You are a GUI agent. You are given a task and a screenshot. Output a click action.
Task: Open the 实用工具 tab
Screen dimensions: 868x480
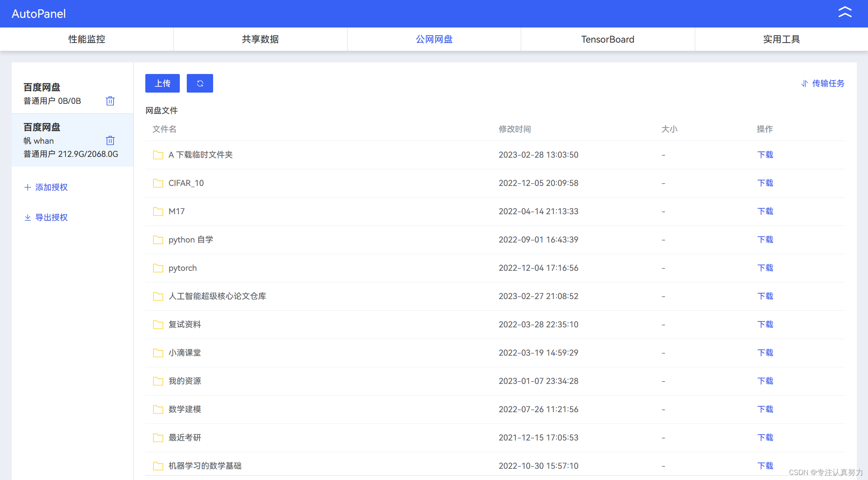point(781,39)
